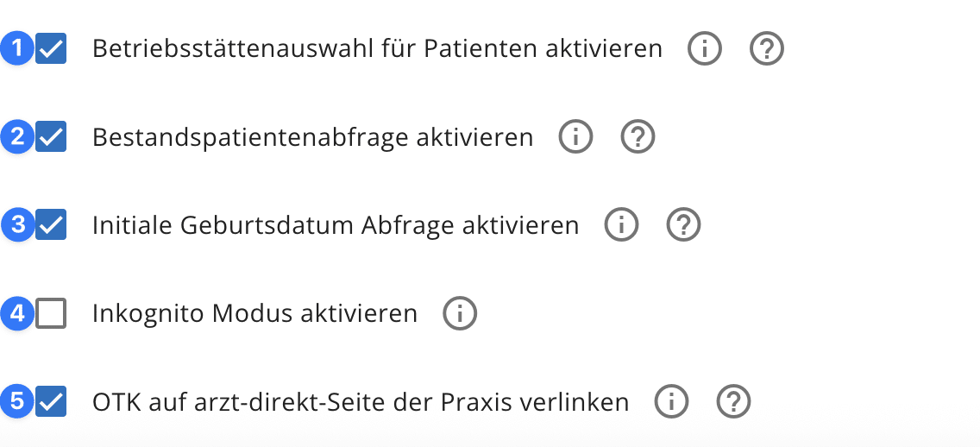
Task: Uncheck OTK auf arzt-direkt-Seite verlinken
Action: point(52,402)
